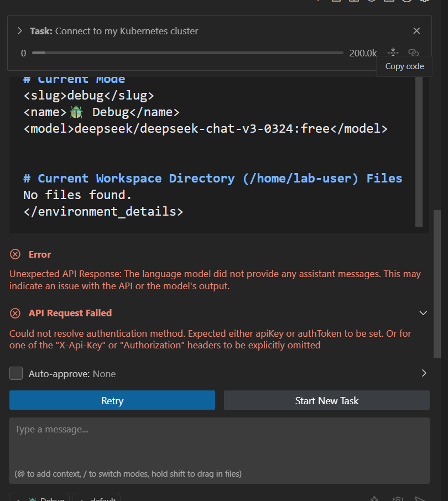This screenshot has height=501, width=448.
Task: Click the condense context icon
Action: pyautogui.click(x=393, y=53)
